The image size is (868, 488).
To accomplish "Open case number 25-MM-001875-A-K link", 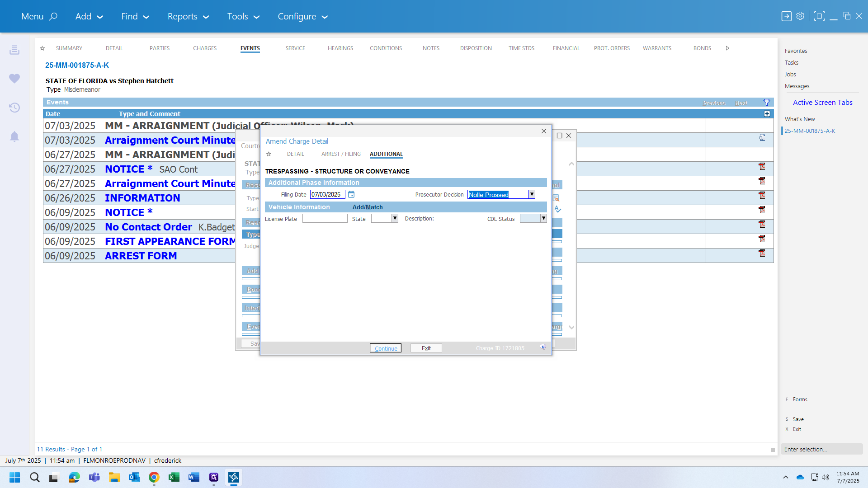I will pyautogui.click(x=77, y=65).
